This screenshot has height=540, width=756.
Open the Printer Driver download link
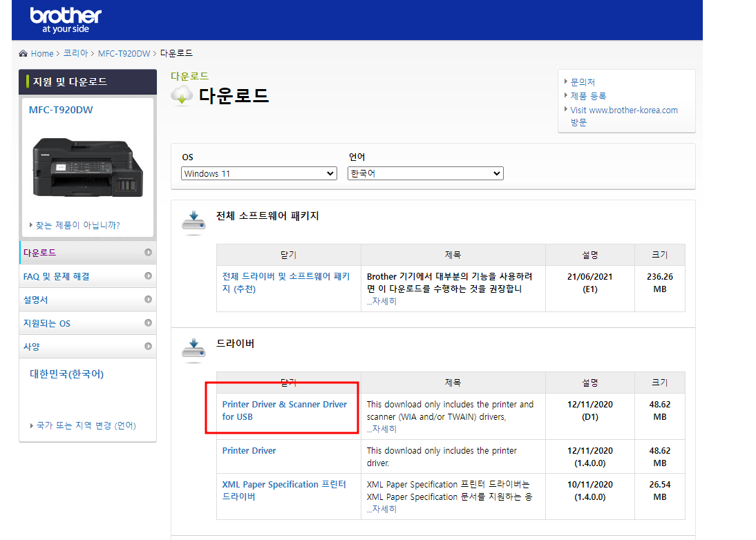tap(249, 450)
